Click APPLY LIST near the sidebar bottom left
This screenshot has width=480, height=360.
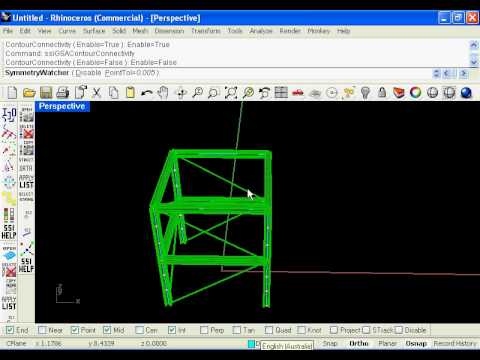coord(9,303)
